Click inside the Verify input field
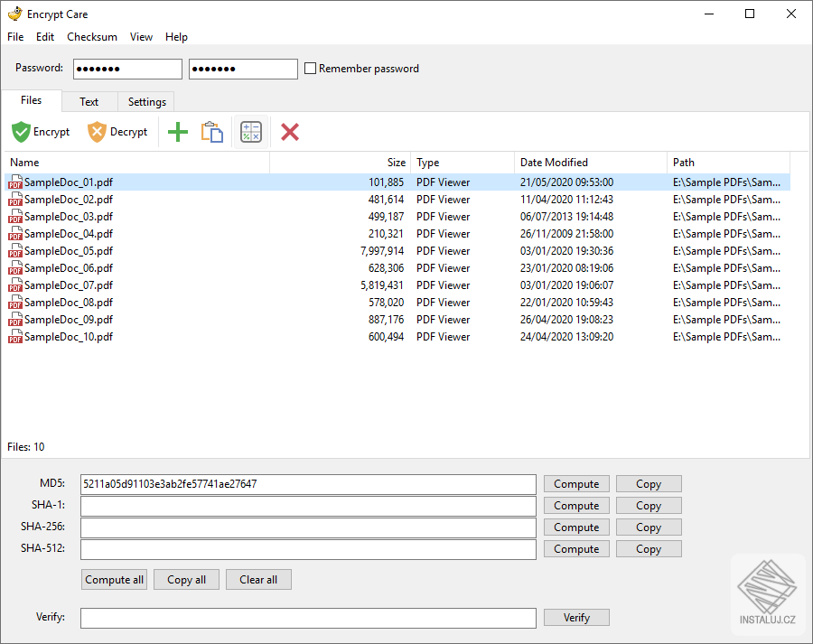The height and width of the screenshot is (644, 813). (x=307, y=617)
